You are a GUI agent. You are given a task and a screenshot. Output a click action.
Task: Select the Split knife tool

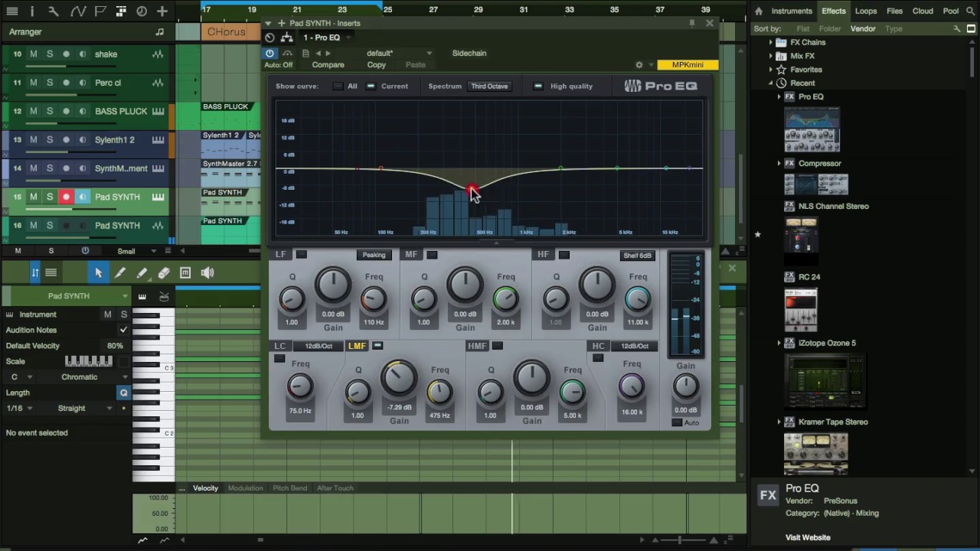[120, 273]
